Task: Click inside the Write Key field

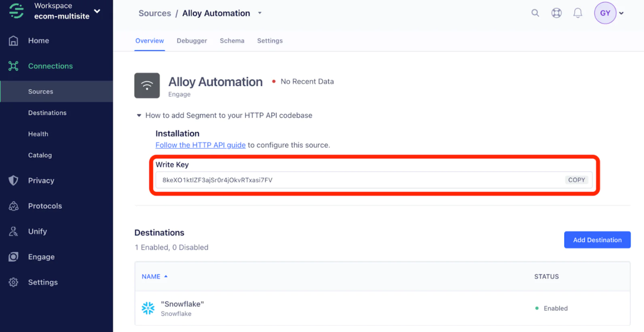Action: point(374,180)
